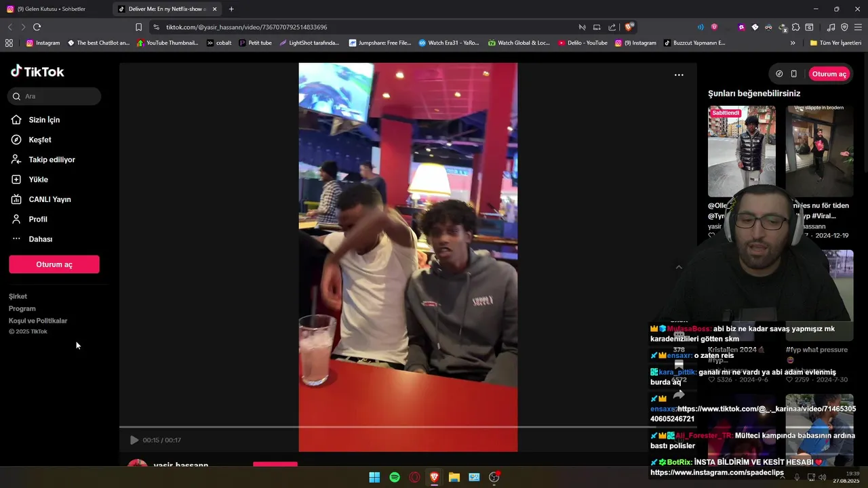Image resolution: width=868 pixels, height=488 pixels.
Task: Open the Petit tube bookmark
Action: [255, 43]
